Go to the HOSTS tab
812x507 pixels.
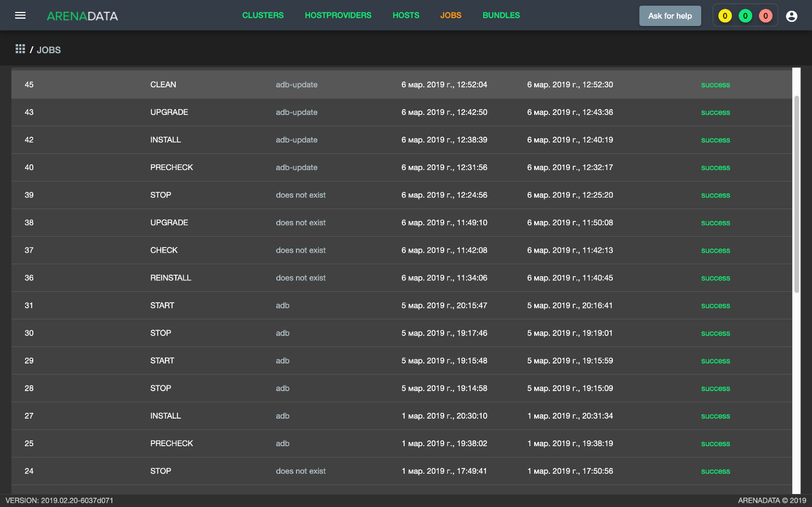[x=406, y=16]
